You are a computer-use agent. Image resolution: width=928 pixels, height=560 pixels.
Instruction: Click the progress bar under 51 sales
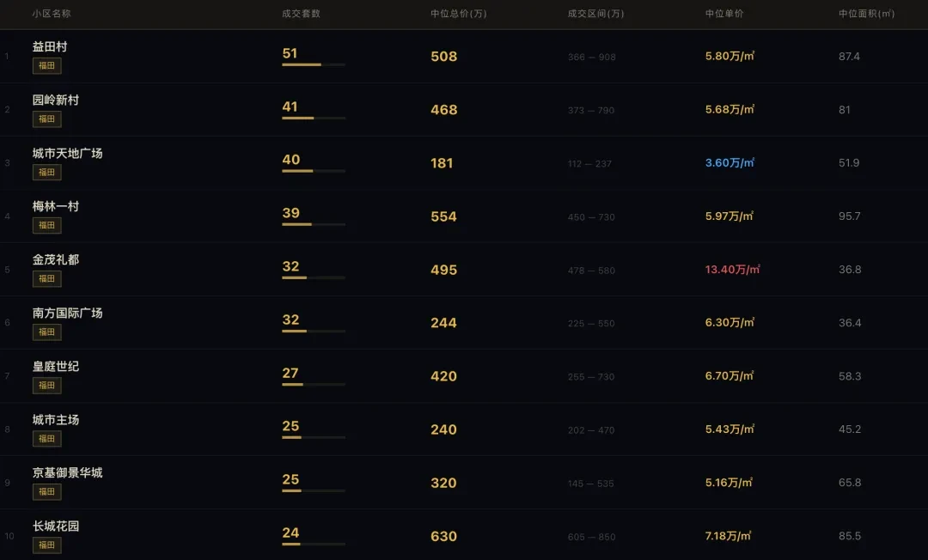point(314,65)
